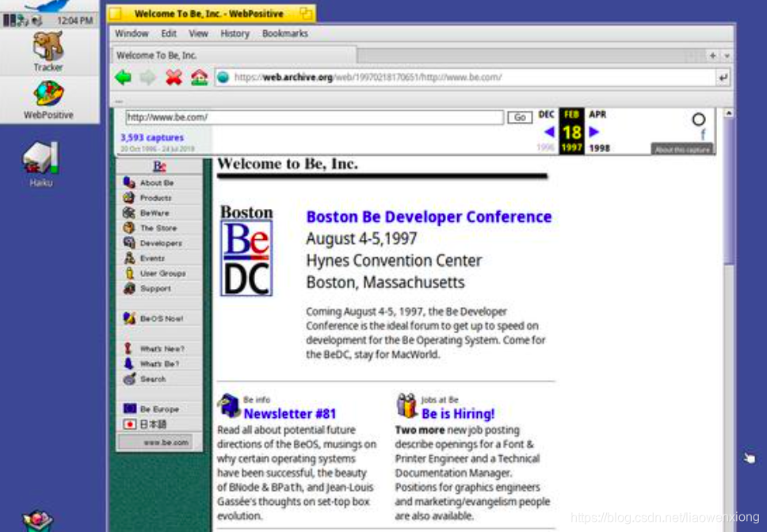Open the 3,593 captures link
Screen dimensions: 767x532
pyautogui.click(x=152, y=138)
